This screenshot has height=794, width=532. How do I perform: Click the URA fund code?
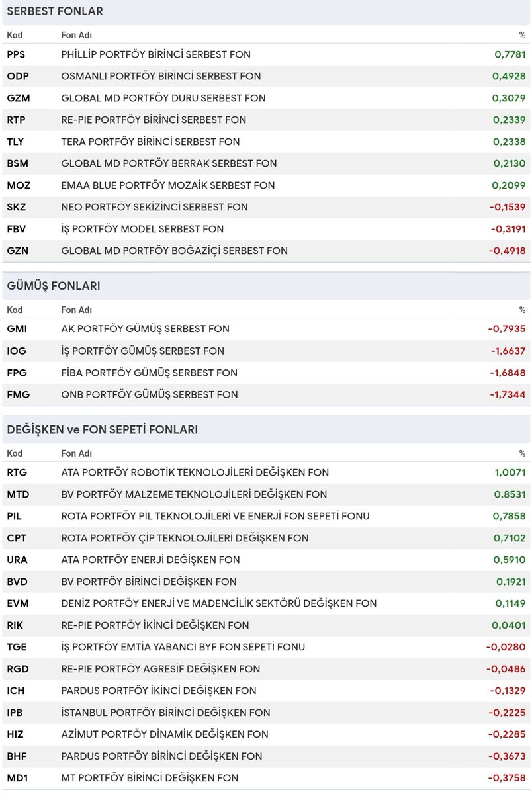coord(17,560)
